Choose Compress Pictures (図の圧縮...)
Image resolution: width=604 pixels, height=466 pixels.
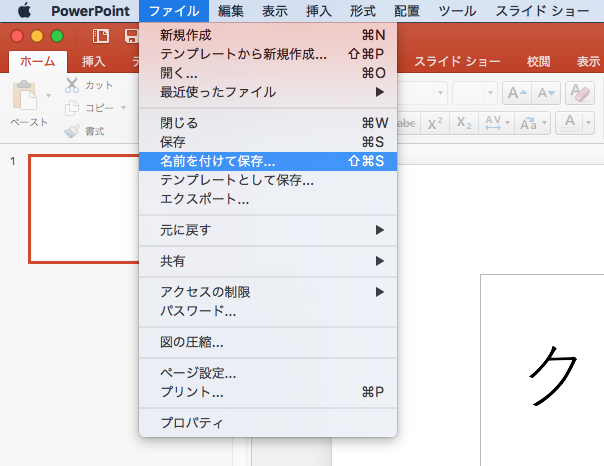[x=268, y=342]
